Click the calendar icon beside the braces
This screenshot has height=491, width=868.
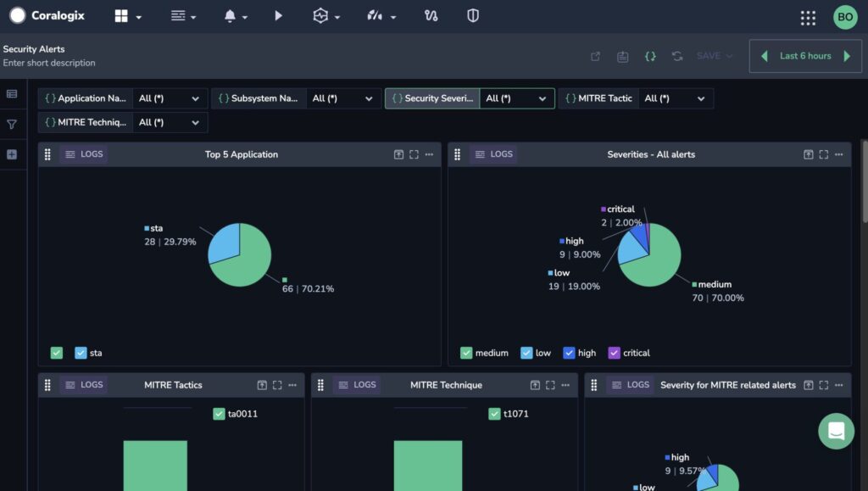623,56
